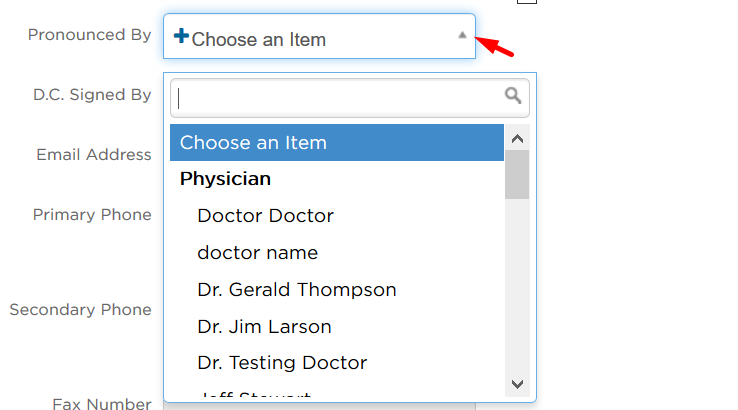Viewport: 738px width, 410px height.
Task: Collapse the Pronounced By dropdown arrow
Action: (x=462, y=35)
